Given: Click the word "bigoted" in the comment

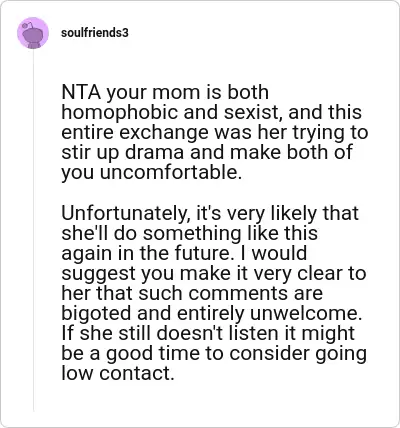Looking at the screenshot, I should [96, 314].
